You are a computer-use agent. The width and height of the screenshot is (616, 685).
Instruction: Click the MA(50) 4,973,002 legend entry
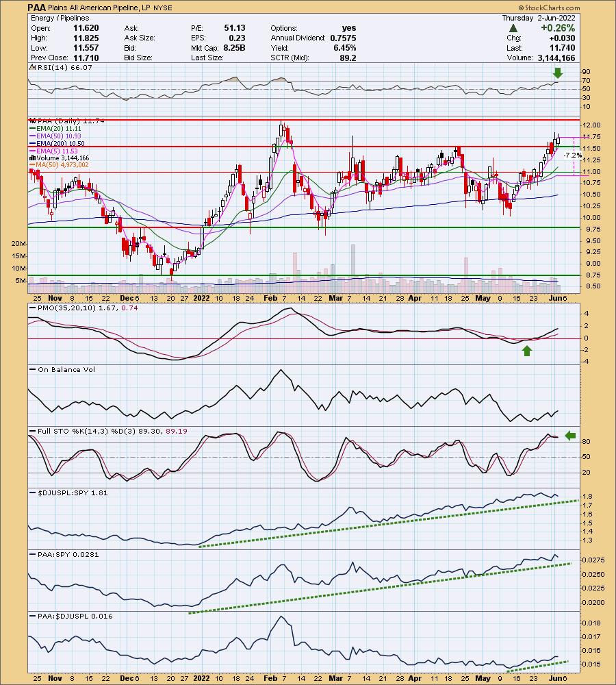pyautogui.click(x=59, y=164)
